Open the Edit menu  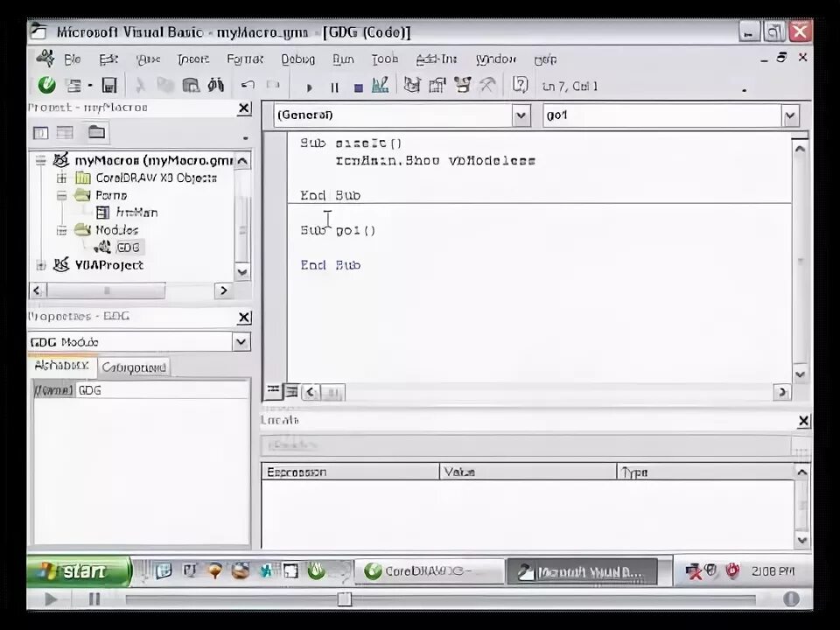[x=108, y=59]
